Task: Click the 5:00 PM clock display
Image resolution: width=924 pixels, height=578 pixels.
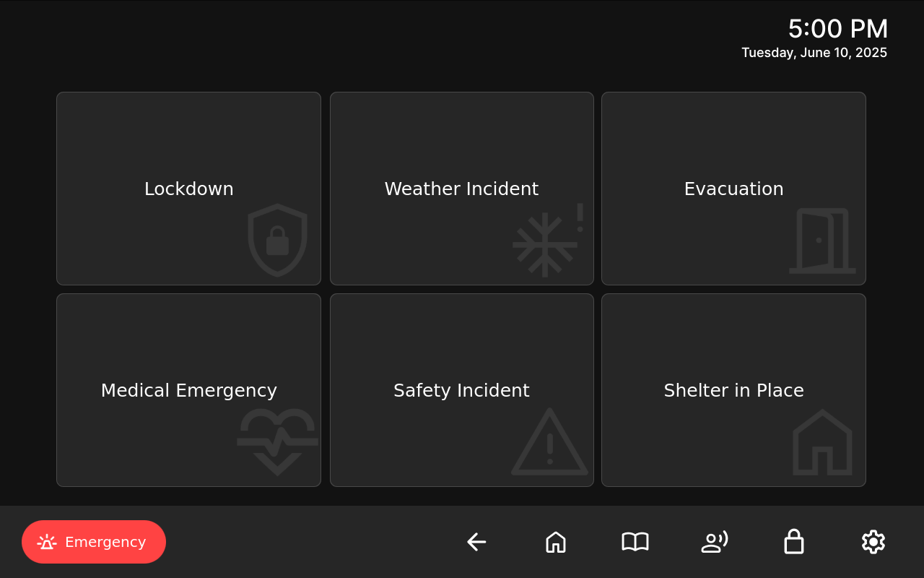Action: (837, 29)
